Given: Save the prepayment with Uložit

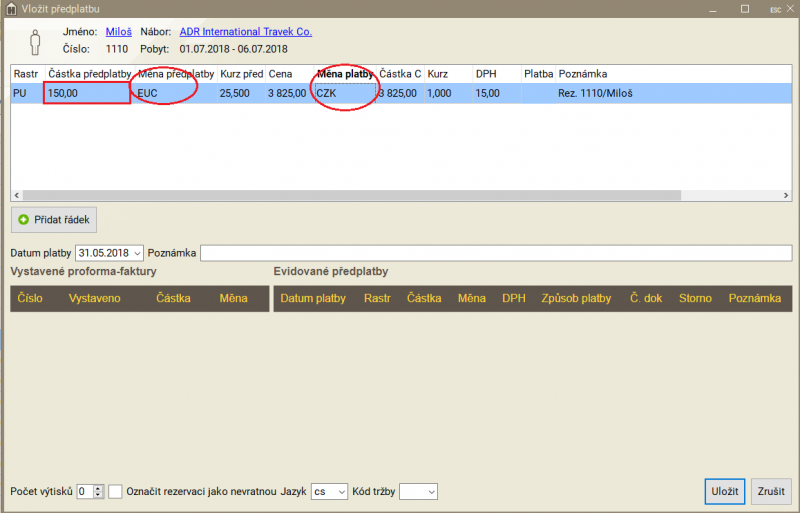Looking at the screenshot, I should (724, 491).
